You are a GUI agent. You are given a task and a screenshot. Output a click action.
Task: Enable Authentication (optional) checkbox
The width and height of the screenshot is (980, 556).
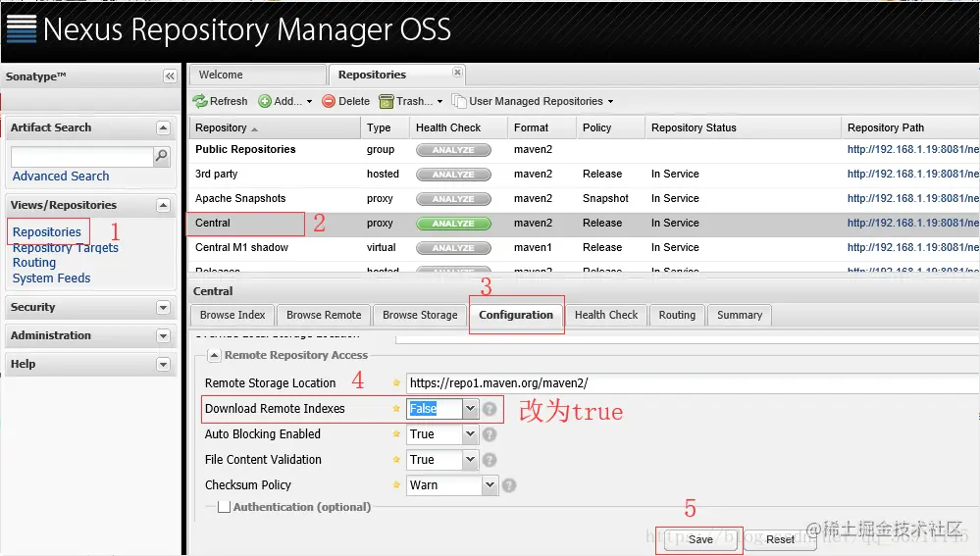(224, 507)
